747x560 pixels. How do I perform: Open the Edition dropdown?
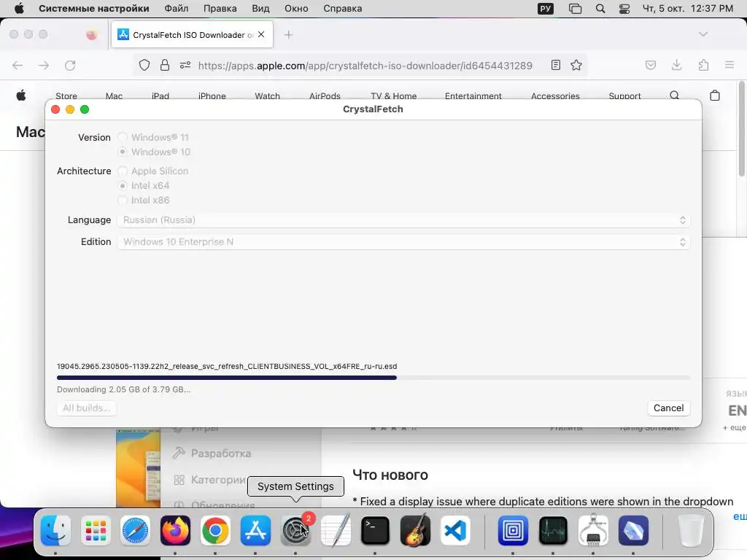coord(403,242)
